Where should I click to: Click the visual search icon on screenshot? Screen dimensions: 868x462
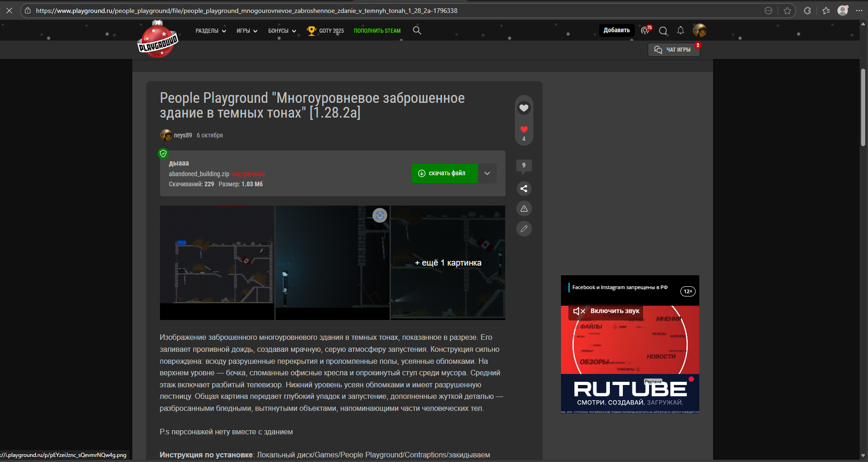pyautogui.click(x=379, y=215)
